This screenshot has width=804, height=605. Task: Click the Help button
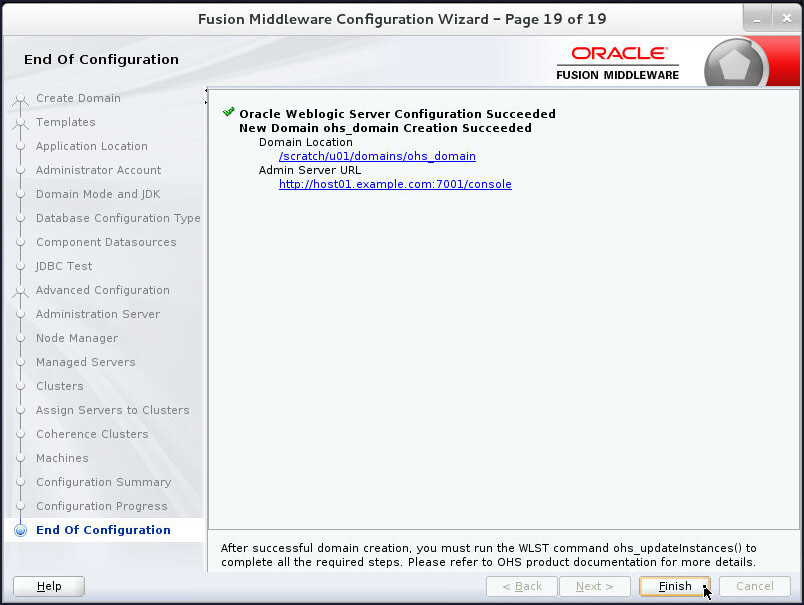[48, 586]
